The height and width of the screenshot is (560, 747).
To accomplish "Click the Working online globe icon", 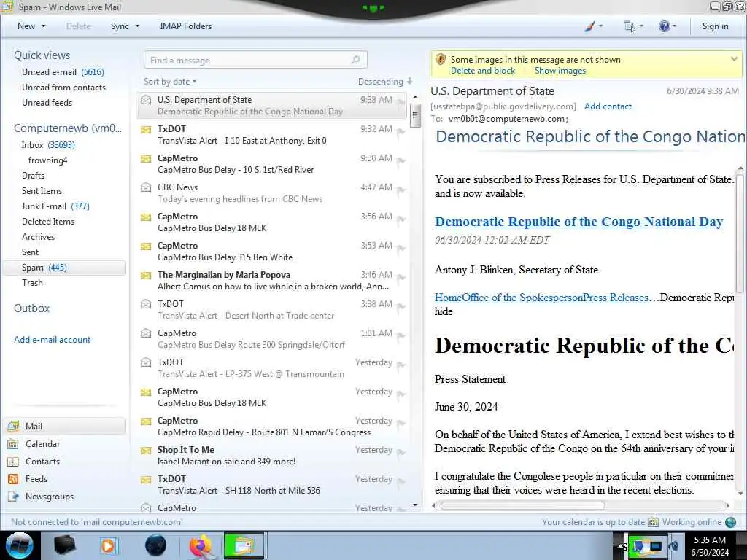I will 730,522.
